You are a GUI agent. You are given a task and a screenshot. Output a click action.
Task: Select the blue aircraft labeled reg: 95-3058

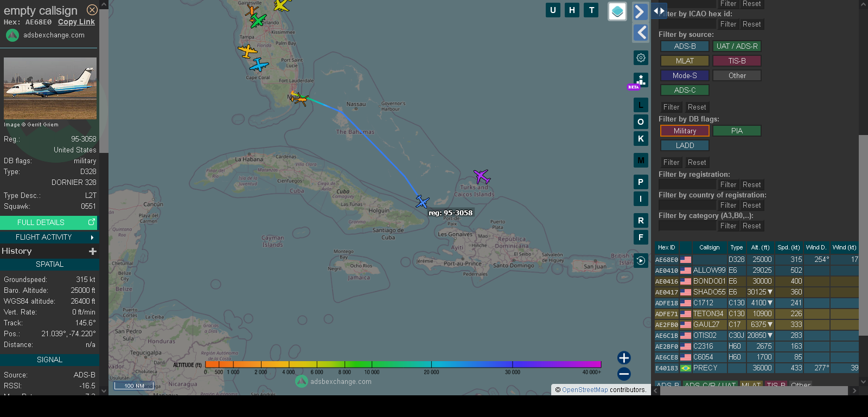tap(422, 202)
